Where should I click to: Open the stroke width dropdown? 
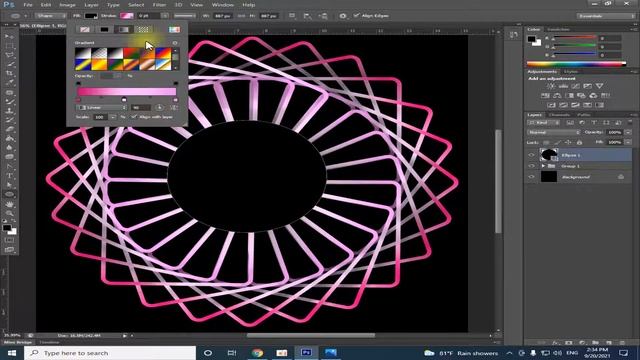(164, 16)
